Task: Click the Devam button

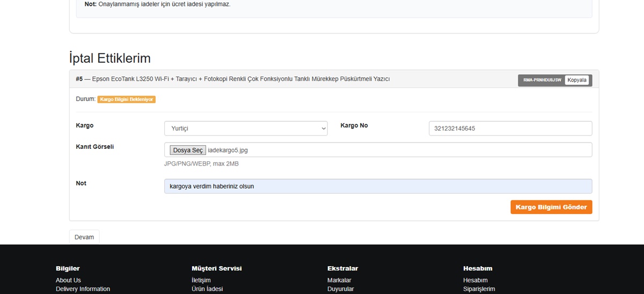Action: (84, 237)
